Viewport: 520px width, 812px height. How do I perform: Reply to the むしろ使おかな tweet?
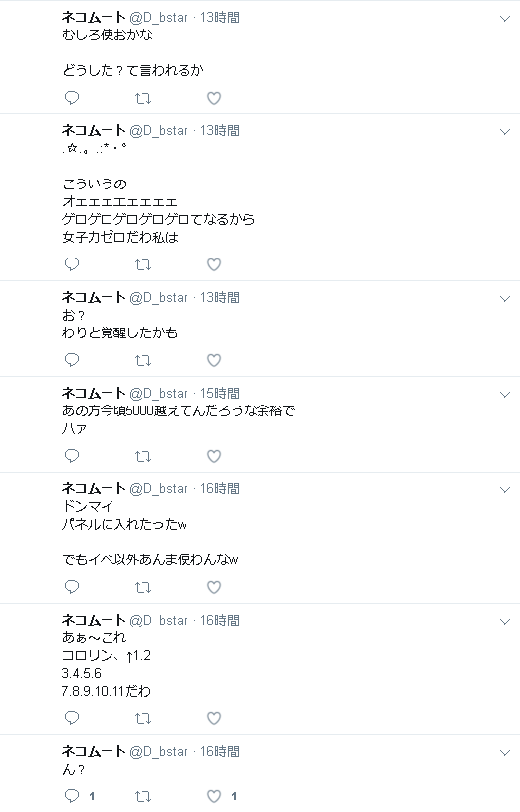[x=72, y=98]
